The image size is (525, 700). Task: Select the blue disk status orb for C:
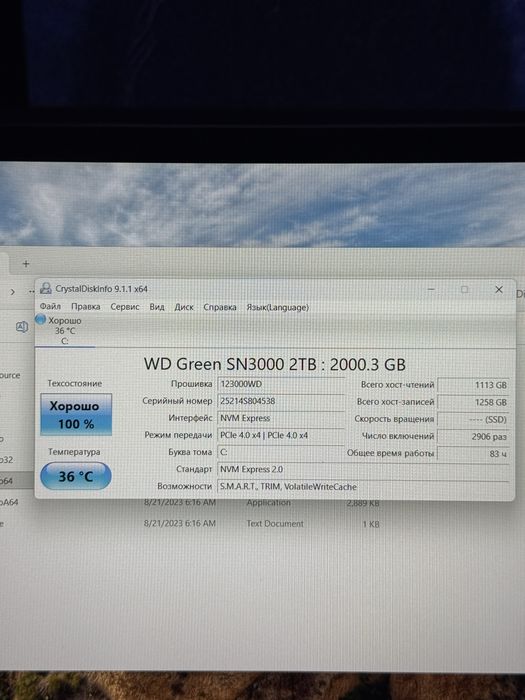pyautogui.click(x=41, y=319)
